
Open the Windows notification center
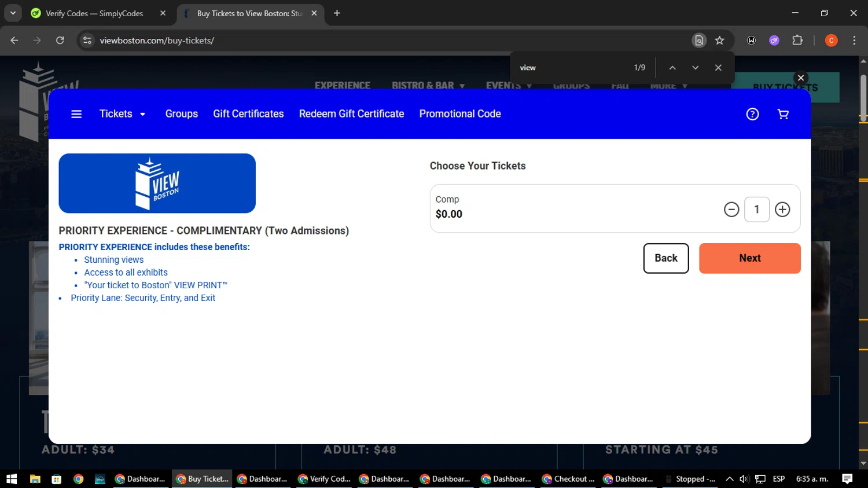[x=847, y=479]
